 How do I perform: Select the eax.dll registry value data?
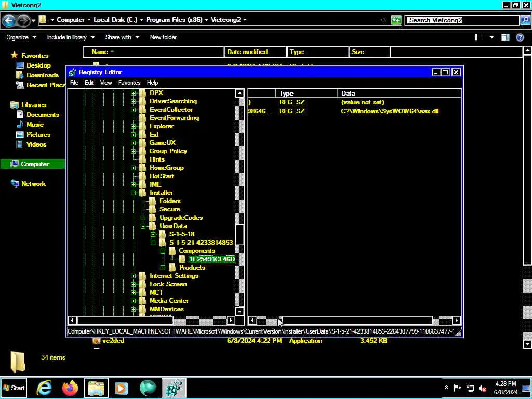click(x=390, y=111)
